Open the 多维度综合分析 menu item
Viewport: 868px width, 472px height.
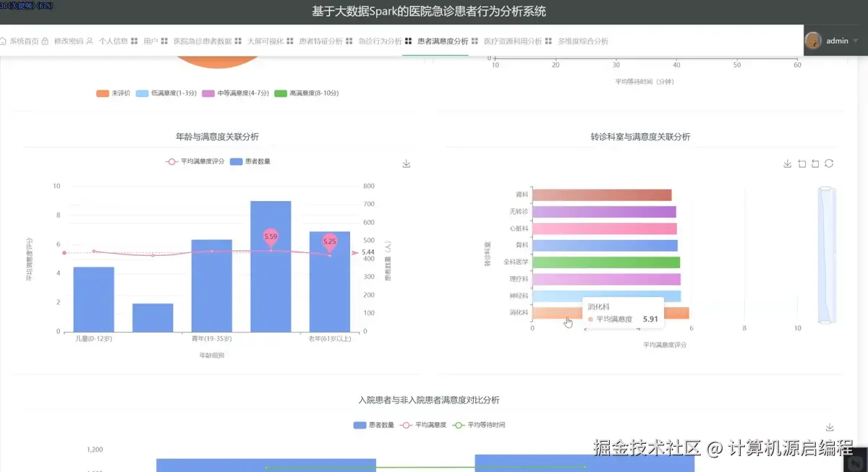point(583,41)
